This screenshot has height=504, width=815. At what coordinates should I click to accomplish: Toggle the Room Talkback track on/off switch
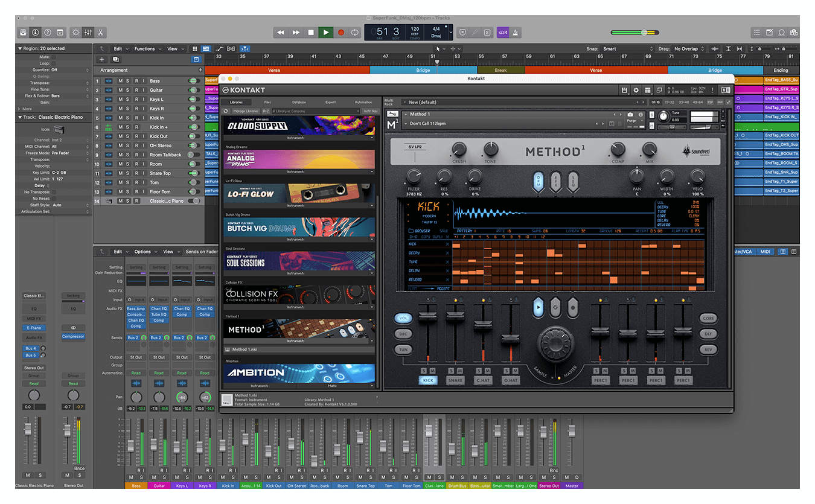[x=193, y=155]
